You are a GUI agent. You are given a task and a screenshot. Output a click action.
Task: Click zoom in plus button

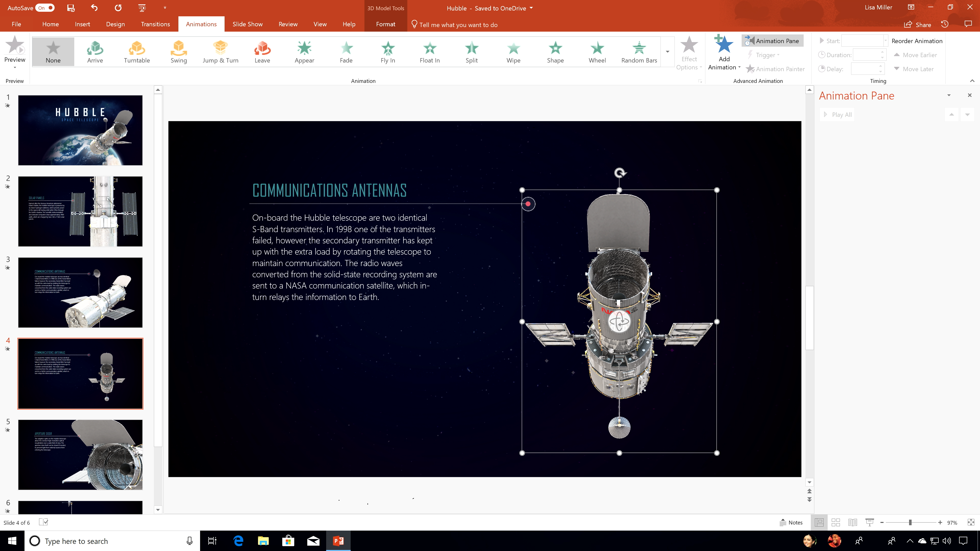940,522
